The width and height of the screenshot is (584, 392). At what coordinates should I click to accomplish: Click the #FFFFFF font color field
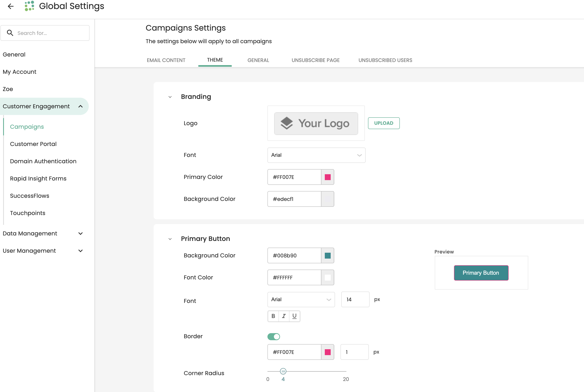(294, 277)
